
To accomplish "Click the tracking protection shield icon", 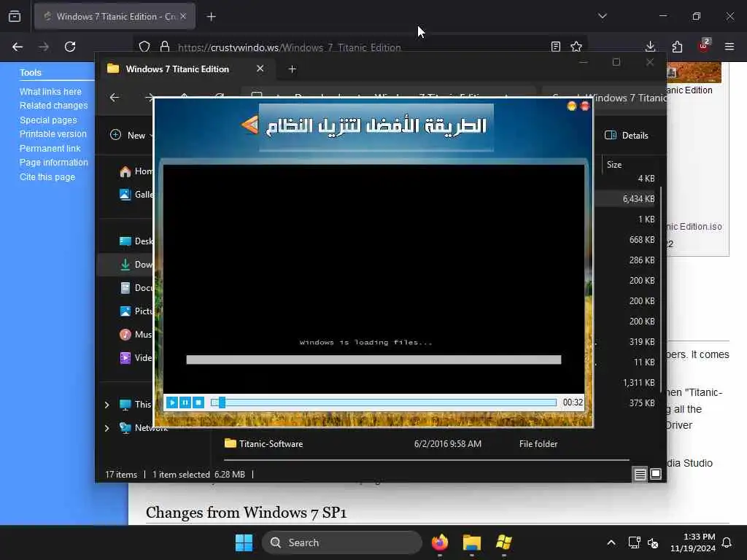I will [144, 47].
